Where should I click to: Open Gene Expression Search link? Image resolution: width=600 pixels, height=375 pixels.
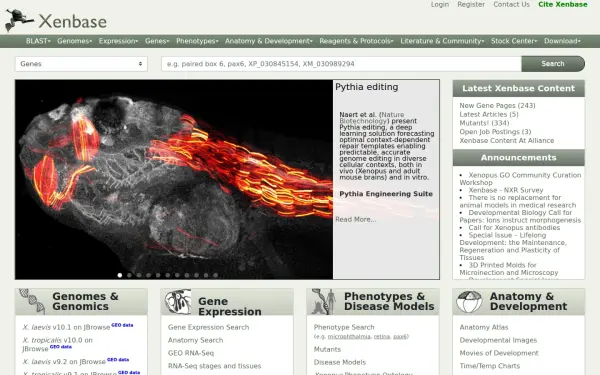(x=208, y=327)
